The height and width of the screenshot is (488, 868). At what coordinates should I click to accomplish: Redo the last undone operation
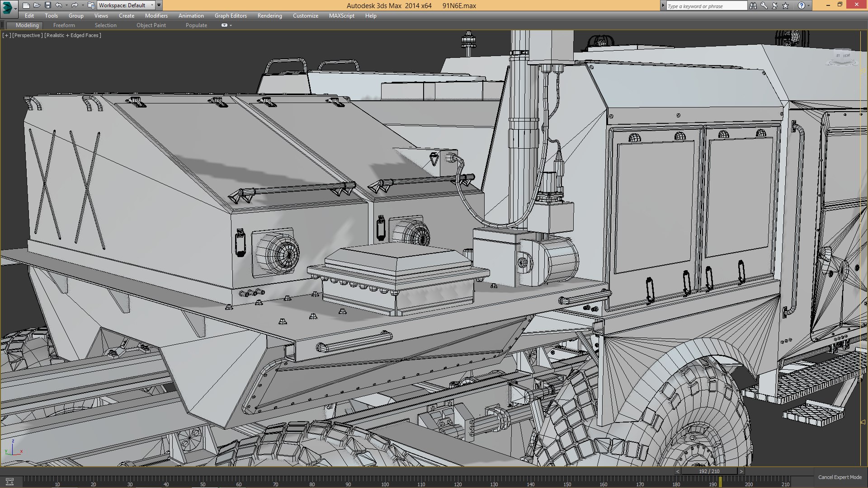(75, 5)
